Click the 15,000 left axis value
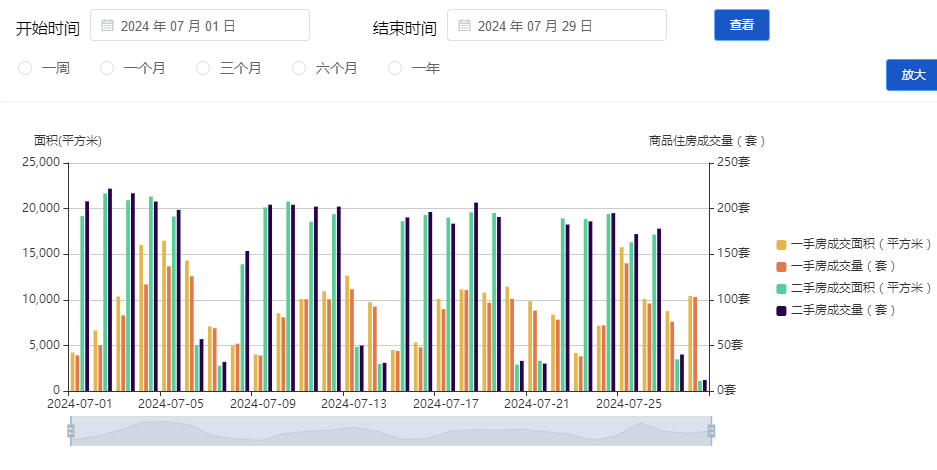937x470 pixels. tap(42, 254)
